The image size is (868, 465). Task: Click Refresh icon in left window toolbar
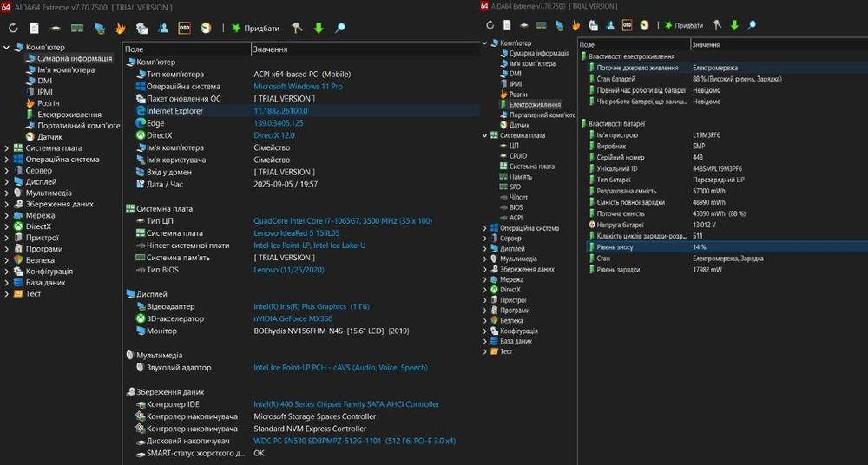(x=13, y=29)
